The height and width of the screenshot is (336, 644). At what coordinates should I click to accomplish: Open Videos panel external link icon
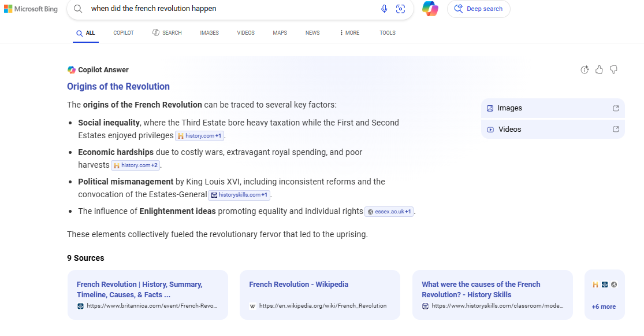click(x=616, y=130)
